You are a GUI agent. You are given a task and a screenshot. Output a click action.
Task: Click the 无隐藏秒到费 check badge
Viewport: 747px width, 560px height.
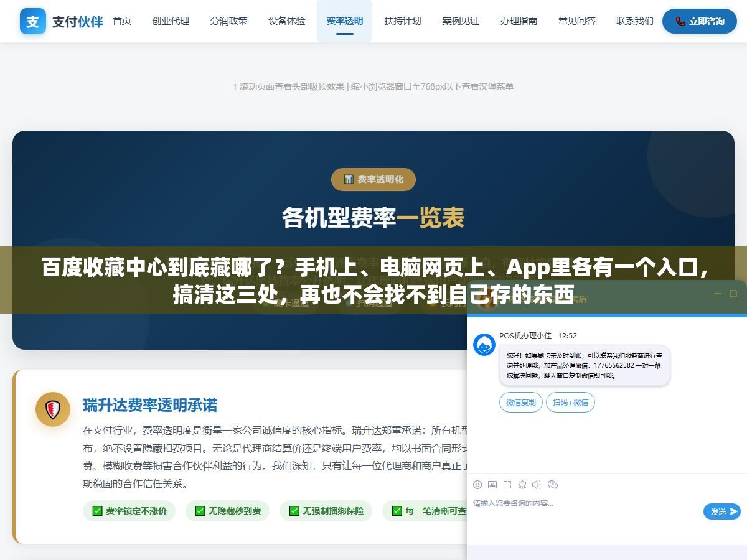click(228, 511)
